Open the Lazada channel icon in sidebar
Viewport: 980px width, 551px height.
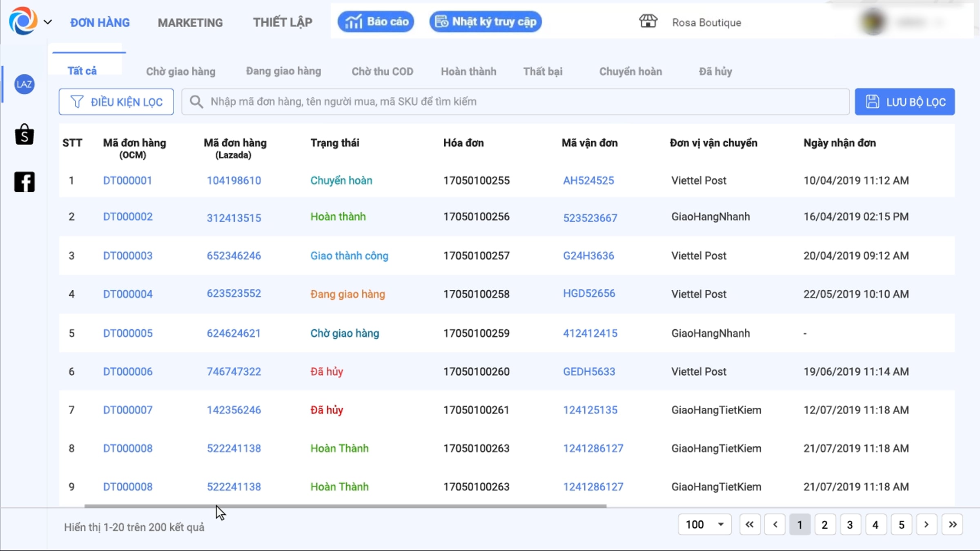point(24,84)
